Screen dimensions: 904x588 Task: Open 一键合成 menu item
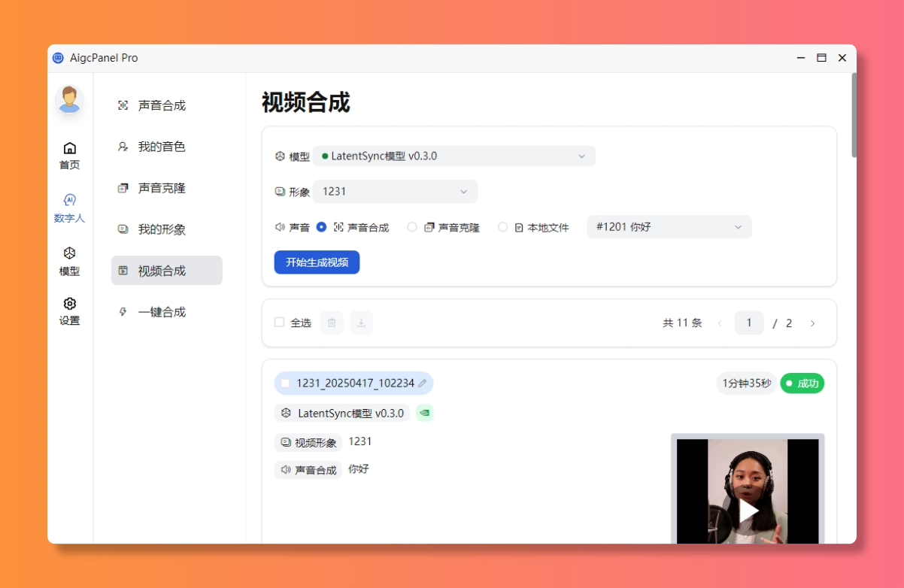tap(162, 312)
